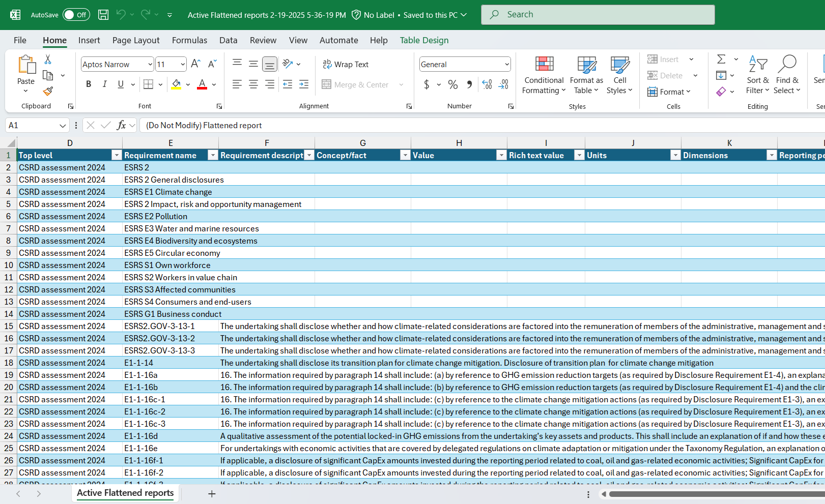The height and width of the screenshot is (504, 825).
Task: Click the Increase Indent icon
Action: (304, 84)
